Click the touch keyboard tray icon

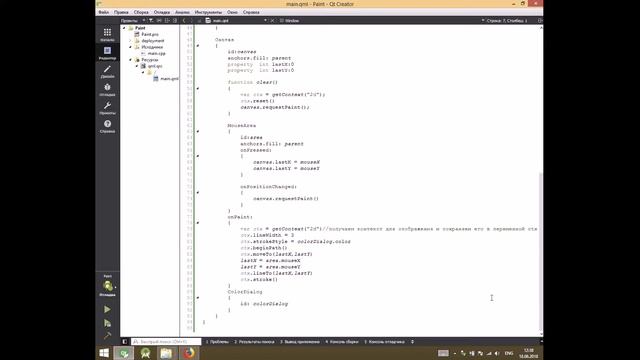click(443, 353)
